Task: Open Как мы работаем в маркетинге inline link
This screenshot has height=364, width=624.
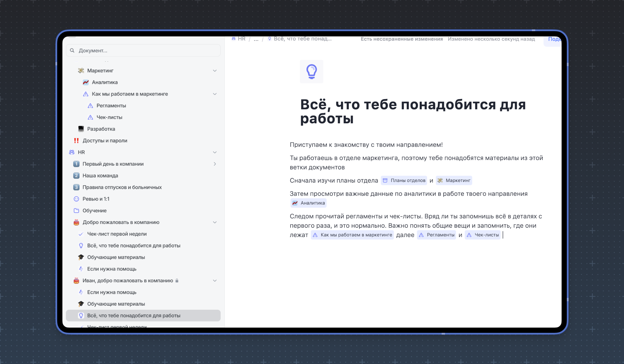Action: [x=352, y=235]
